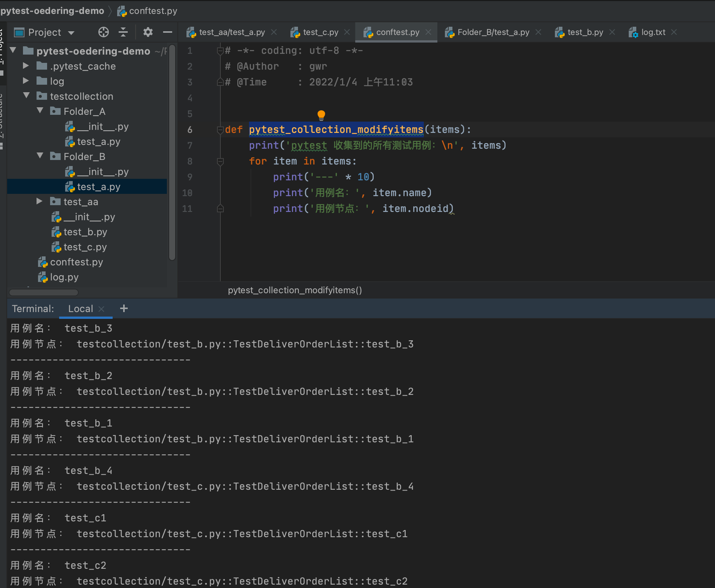Click 'item.nodeid' in line 11
The width and height of the screenshot is (715, 588).
(416, 209)
